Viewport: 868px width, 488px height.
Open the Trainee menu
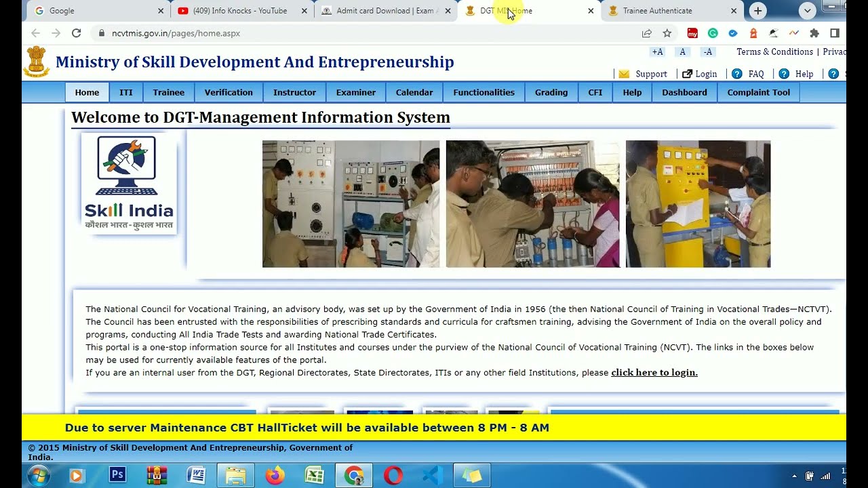(x=169, y=92)
